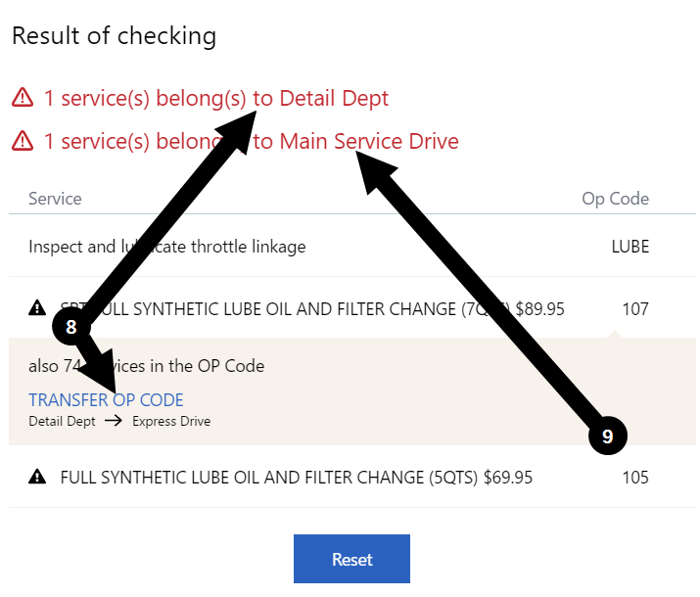The image size is (700, 597).
Task: Click the black warning triangle on the 7QTS service row
Action: click(37, 309)
